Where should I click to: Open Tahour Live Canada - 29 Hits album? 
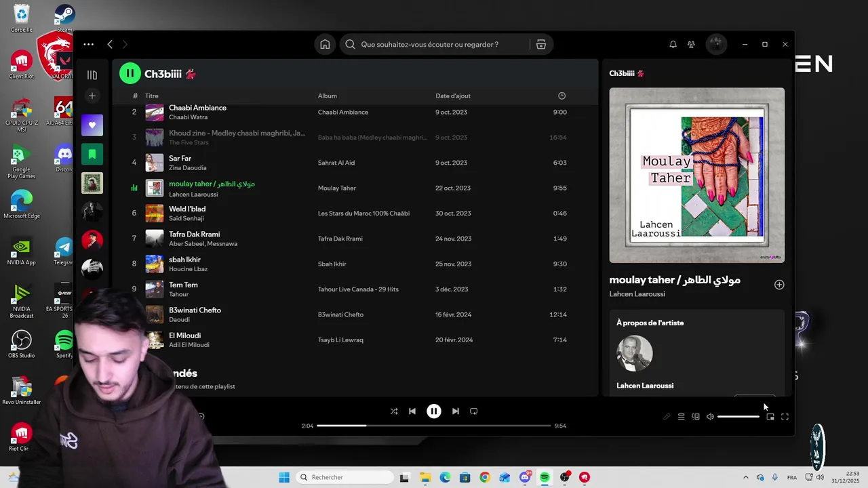[x=358, y=289]
